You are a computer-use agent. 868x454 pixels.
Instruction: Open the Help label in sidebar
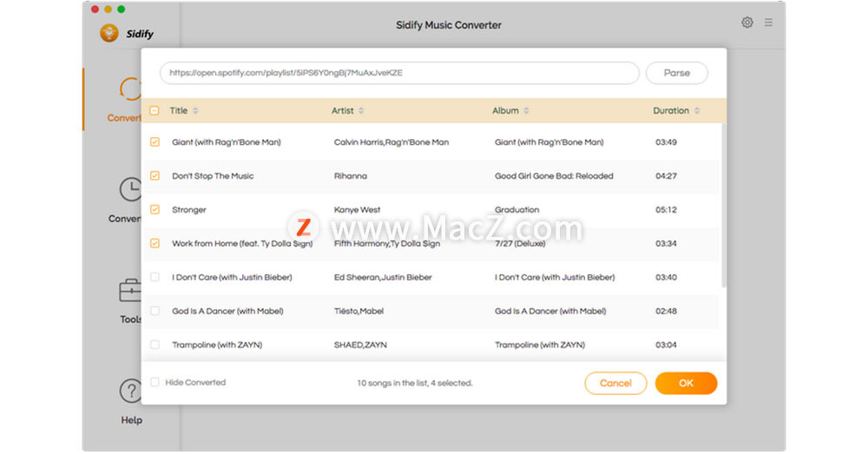(132, 420)
